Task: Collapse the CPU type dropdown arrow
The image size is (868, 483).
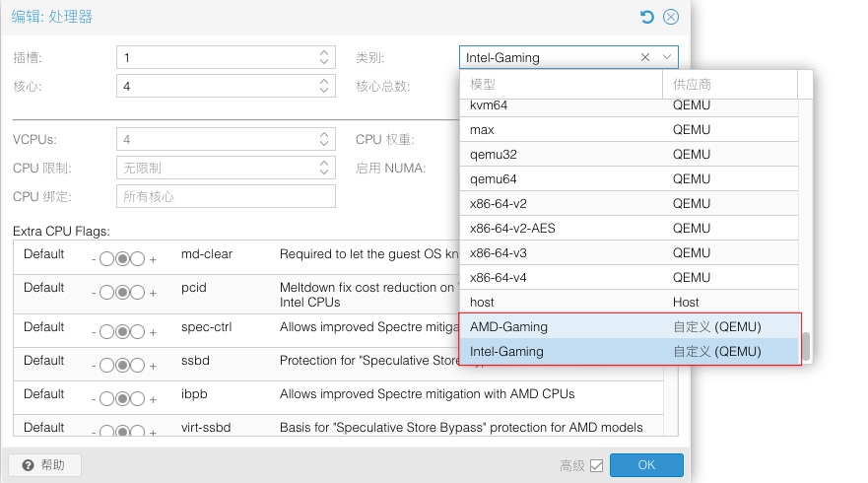Action: point(667,57)
